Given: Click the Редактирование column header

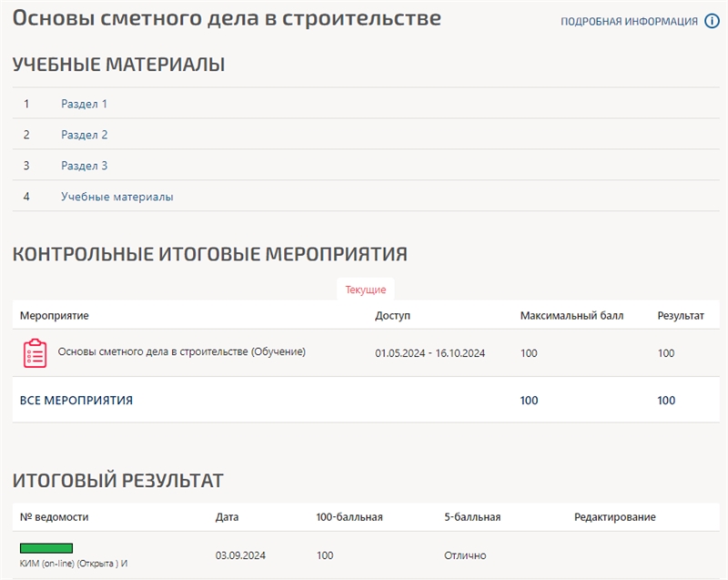Looking at the screenshot, I should pos(615,517).
